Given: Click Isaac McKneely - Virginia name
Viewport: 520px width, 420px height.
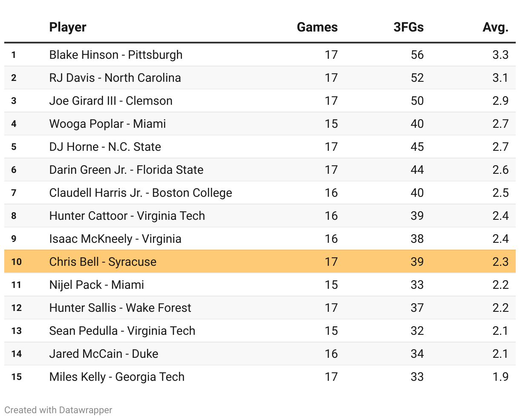Looking at the screenshot, I should coord(115,239).
